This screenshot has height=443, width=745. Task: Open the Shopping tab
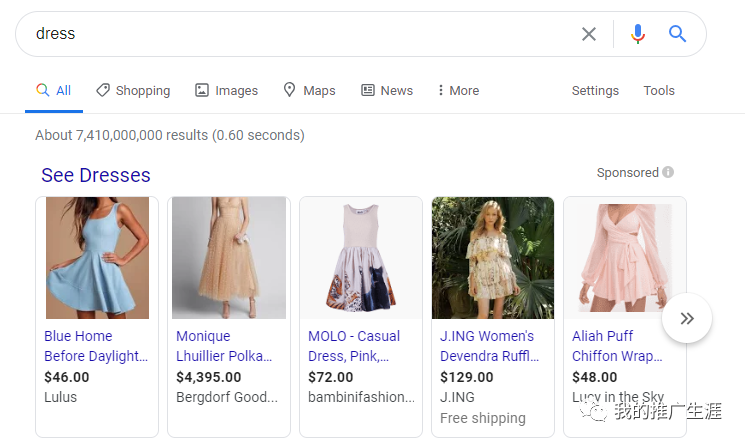pos(133,90)
